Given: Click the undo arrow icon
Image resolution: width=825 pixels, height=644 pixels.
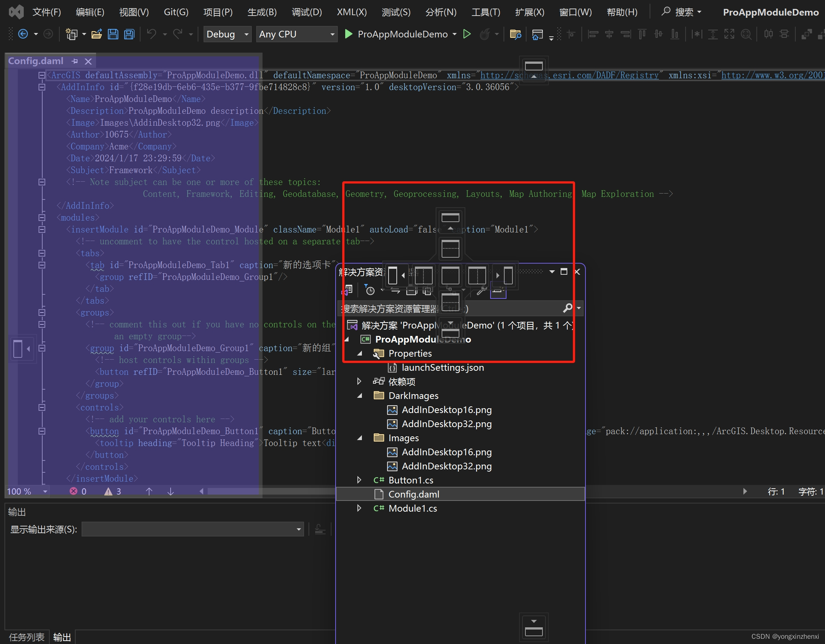Looking at the screenshot, I should click(x=152, y=34).
